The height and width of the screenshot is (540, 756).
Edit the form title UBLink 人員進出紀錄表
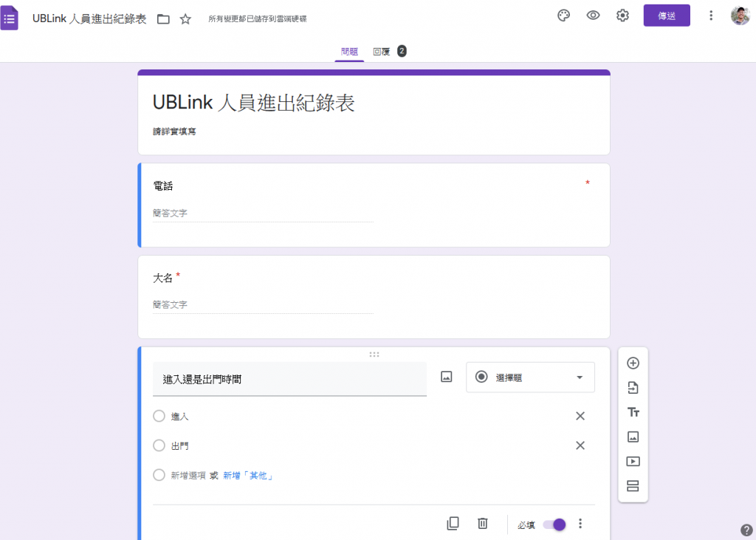tap(254, 102)
